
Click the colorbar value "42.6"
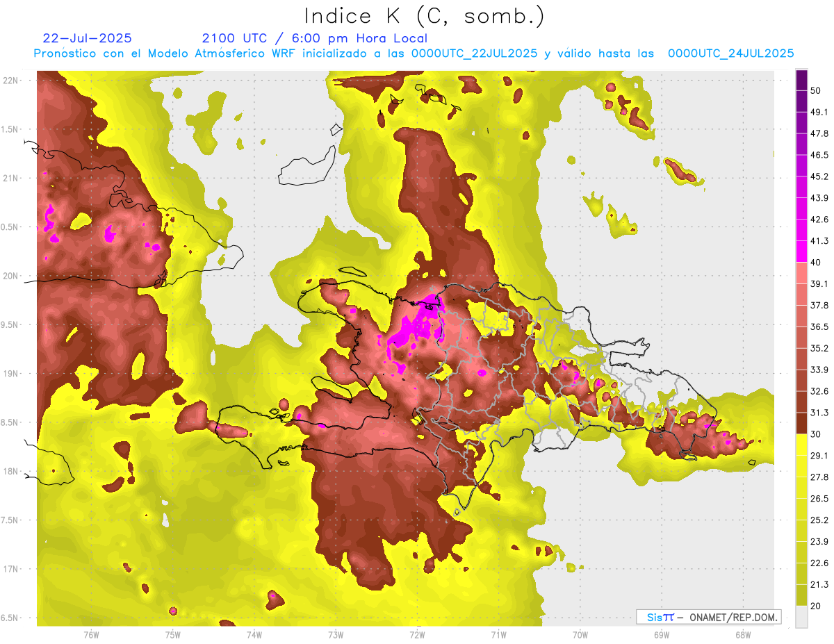pyautogui.click(x=819, y=220)
